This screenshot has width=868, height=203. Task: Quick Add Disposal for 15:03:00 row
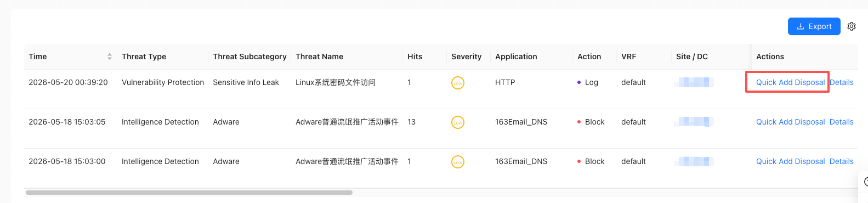click(x=790, y=161)
